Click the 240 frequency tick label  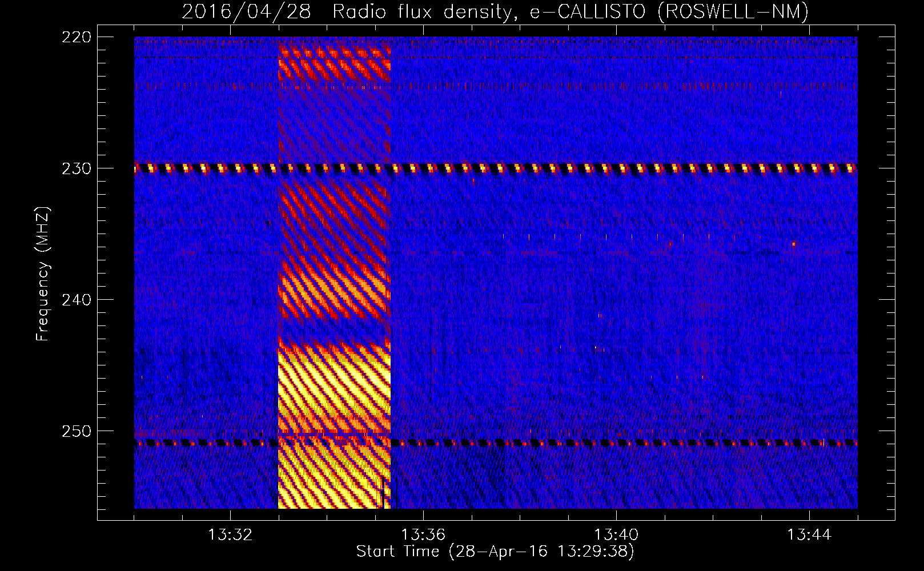(x=76, y=300)
